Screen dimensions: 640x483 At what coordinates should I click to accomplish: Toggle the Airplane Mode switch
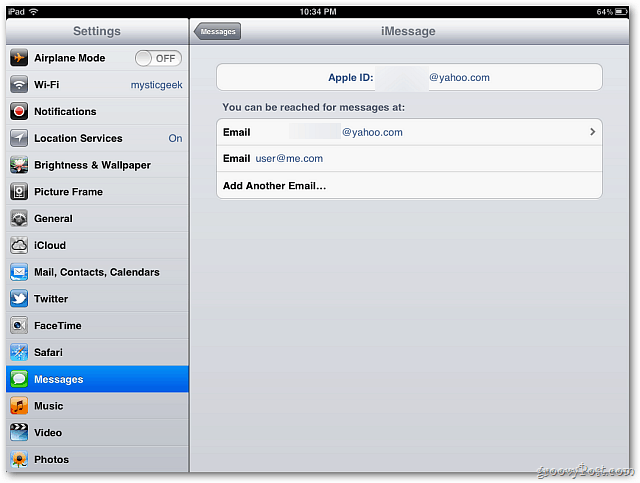coord(158,58)
